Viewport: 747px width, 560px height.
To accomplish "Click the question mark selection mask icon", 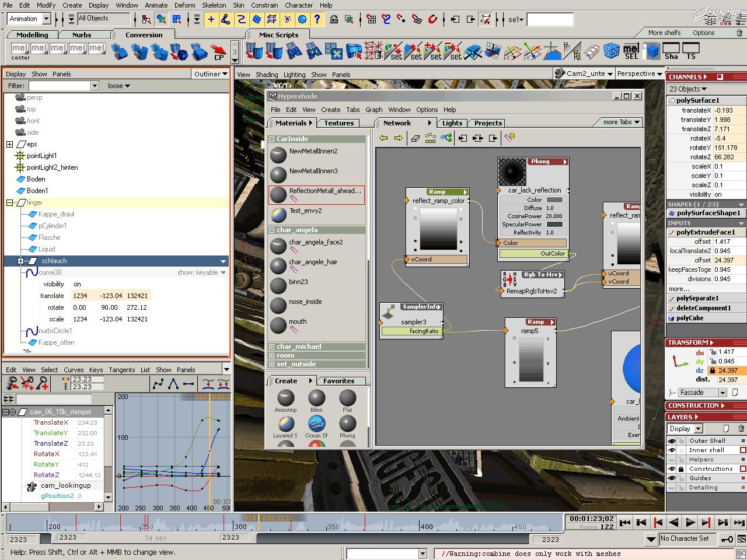I will [317, 19].
